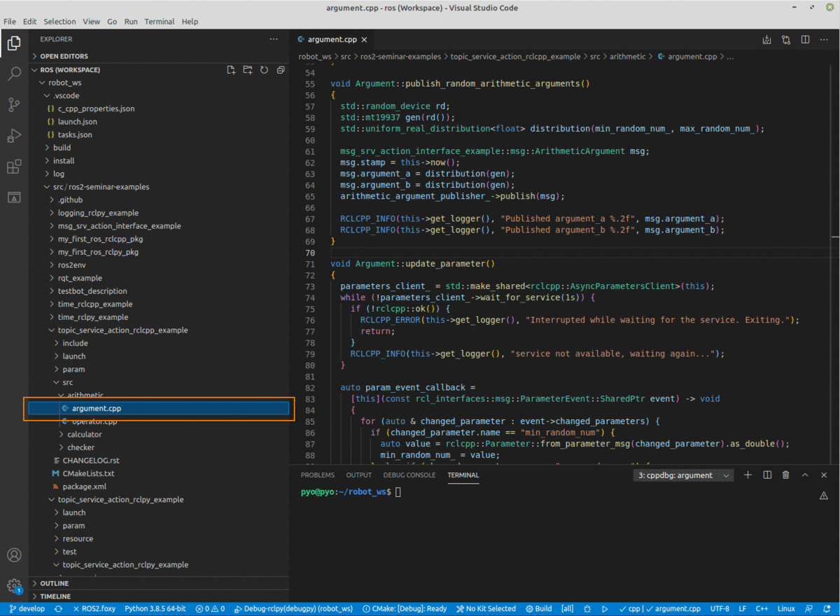Kill the active terminal with trash icon
This screenshot has height=616, width=840.
(x=786, y=475)
